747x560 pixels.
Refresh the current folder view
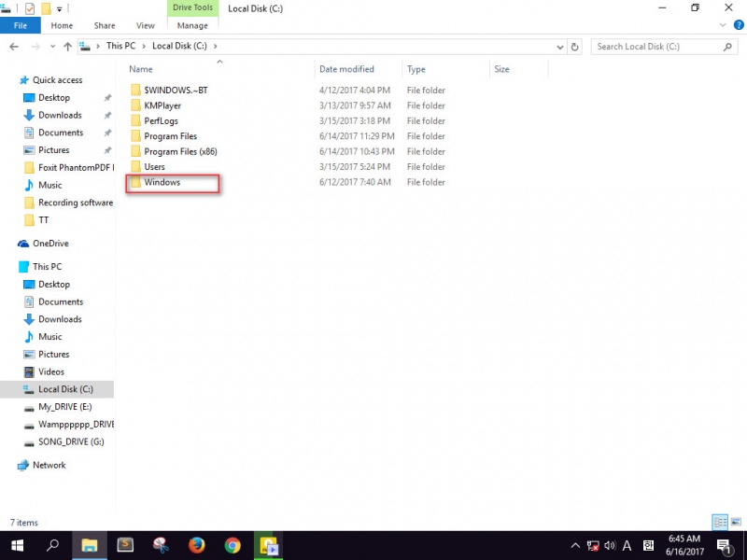[x=575, y=47]
